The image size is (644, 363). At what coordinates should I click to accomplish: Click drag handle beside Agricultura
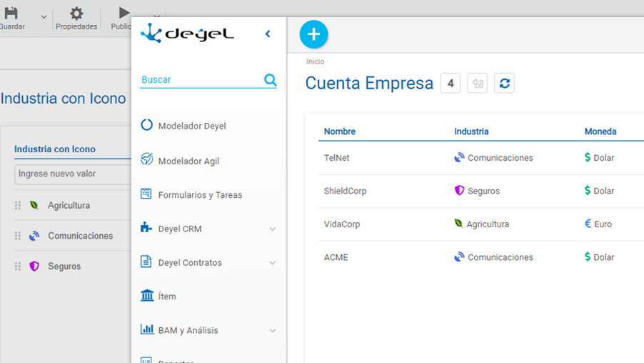[x=18, y=205]
